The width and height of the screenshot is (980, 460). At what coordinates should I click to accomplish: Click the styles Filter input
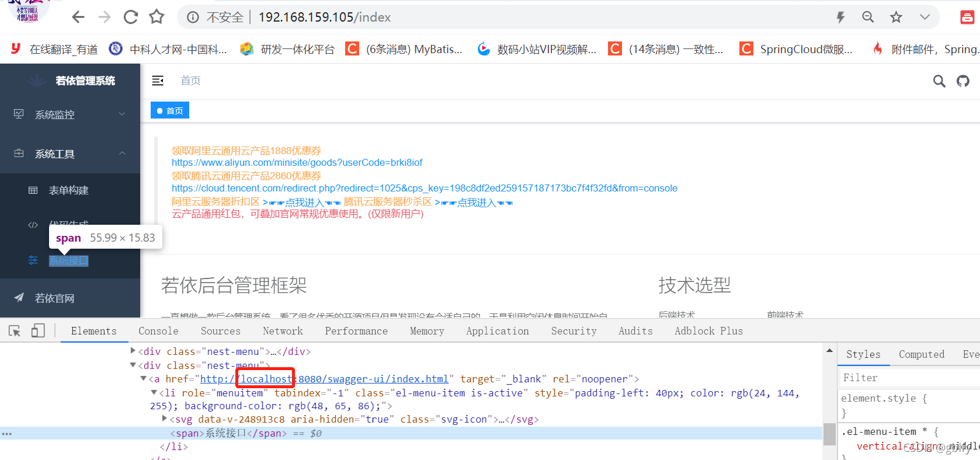pos(910,378)
